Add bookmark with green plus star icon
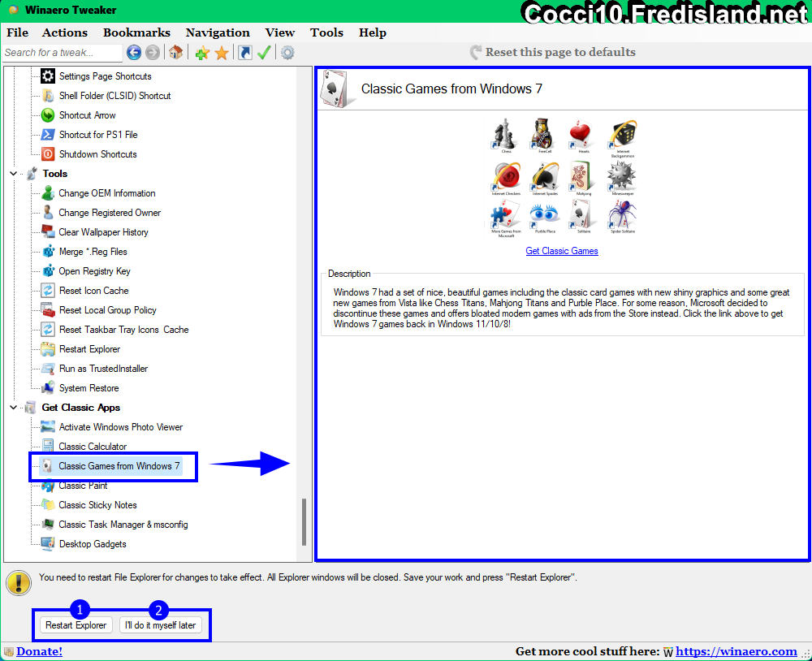Image resolution: width=812 pixels, height=661 pixels. tap(202, 53)
